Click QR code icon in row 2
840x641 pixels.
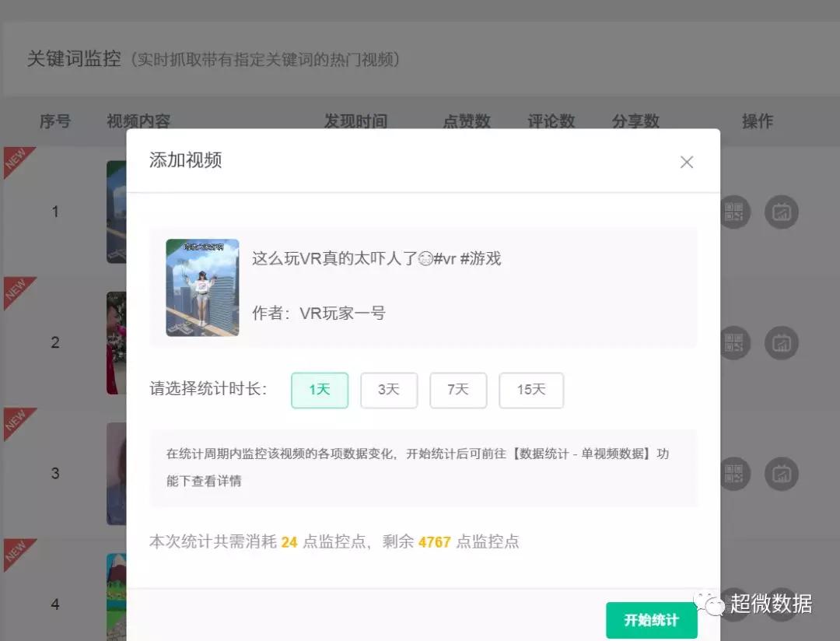(733, 343)
